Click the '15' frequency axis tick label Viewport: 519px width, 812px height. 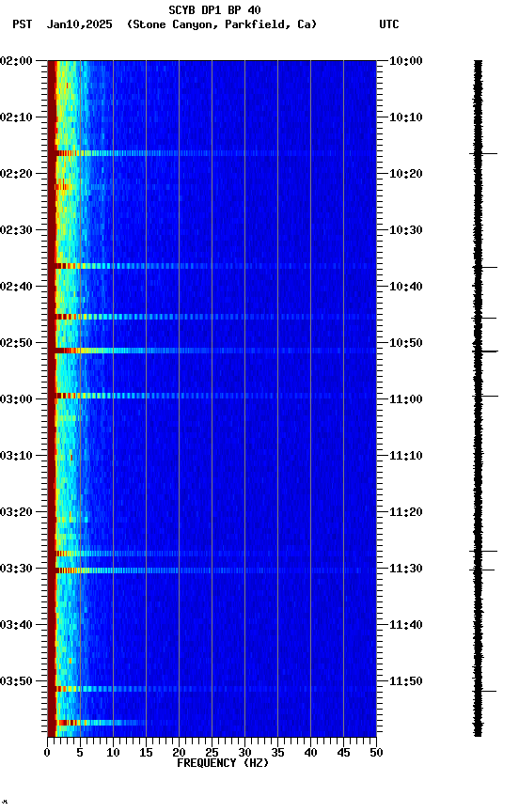point(146,753)
